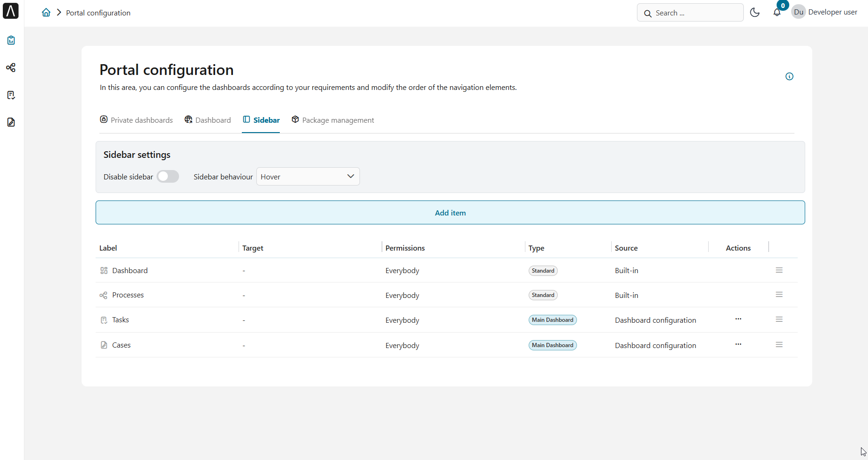Screen dimensions: 868x460
Task: Click the Actions column header
Action: tap(738, 248)
